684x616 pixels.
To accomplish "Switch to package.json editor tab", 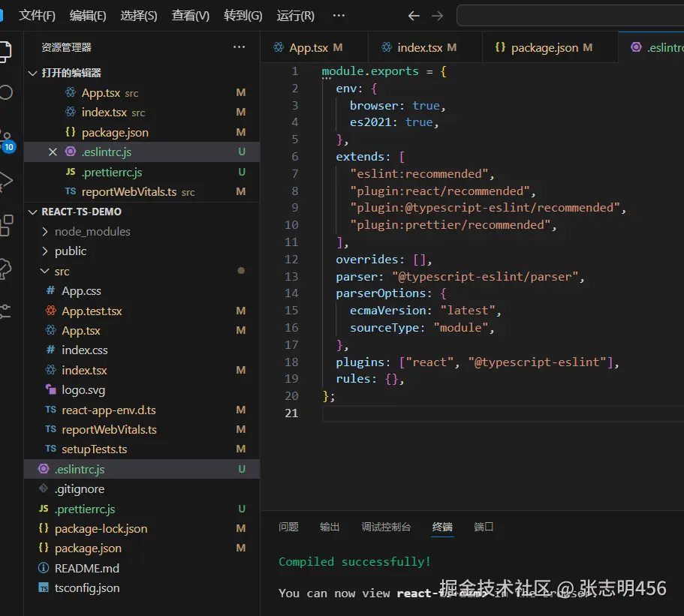I will pos(550,47).
